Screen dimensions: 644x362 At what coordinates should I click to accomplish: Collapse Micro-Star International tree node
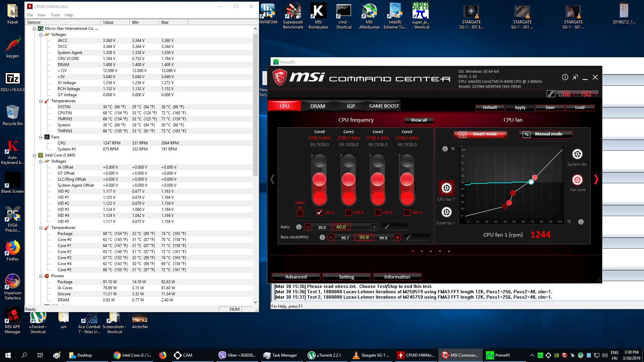pyautogui.click(x=35, y=29)
